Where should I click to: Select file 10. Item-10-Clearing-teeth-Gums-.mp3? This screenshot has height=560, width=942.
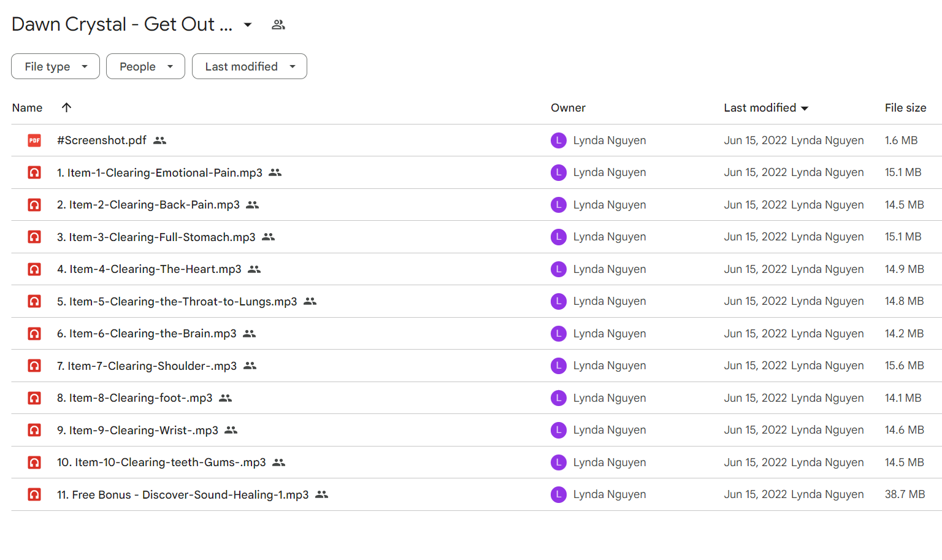[x=161, y=462]
